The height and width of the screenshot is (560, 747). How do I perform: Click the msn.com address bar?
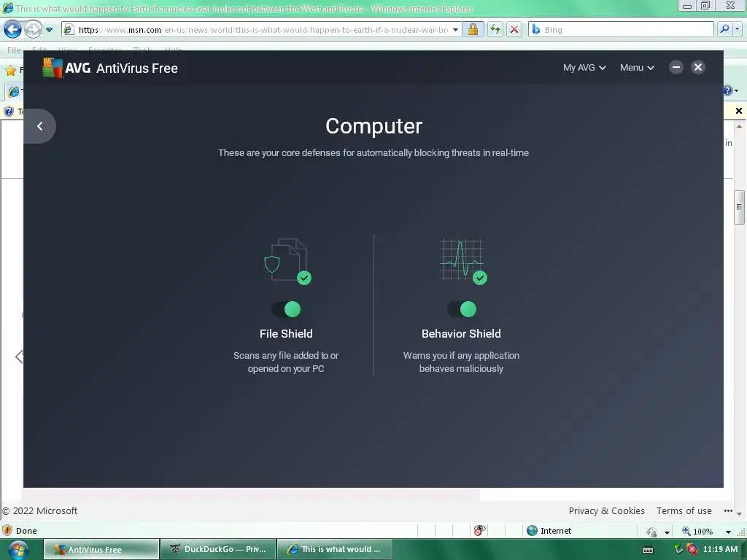[x=263, y=29]
